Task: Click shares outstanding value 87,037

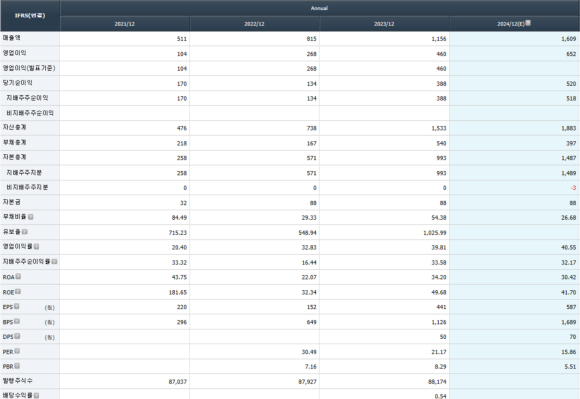Action: tap(178, 382)
